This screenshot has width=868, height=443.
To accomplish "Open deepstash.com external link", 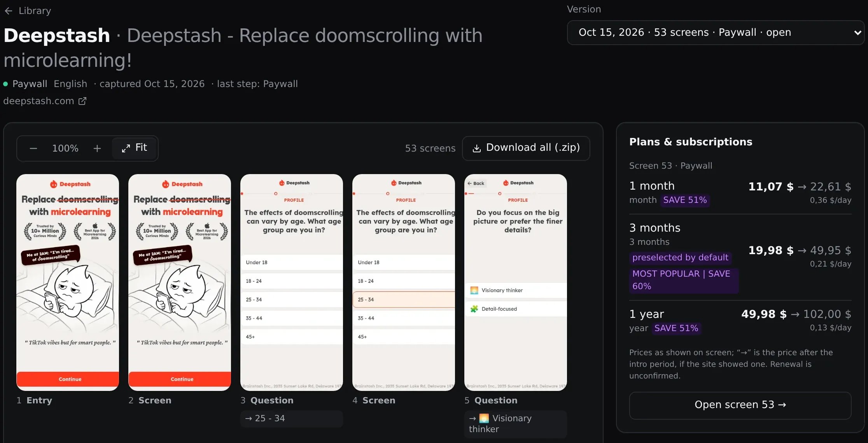I will [45, 101].
